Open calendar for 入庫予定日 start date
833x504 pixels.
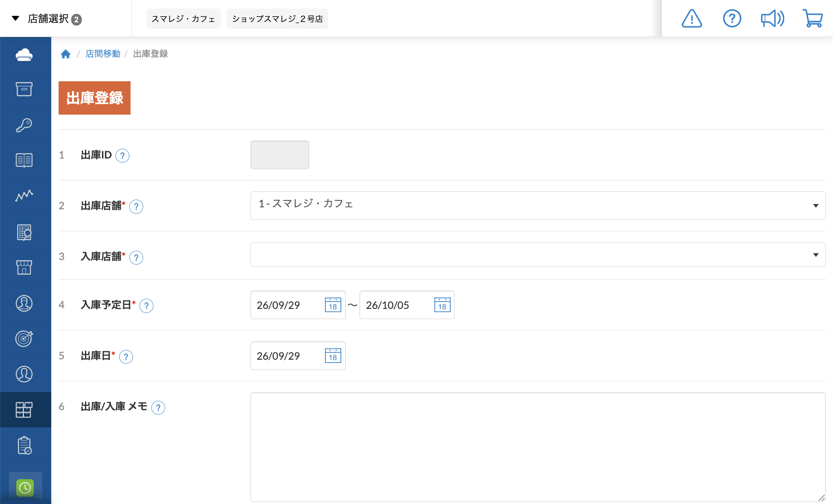(333, 305)
